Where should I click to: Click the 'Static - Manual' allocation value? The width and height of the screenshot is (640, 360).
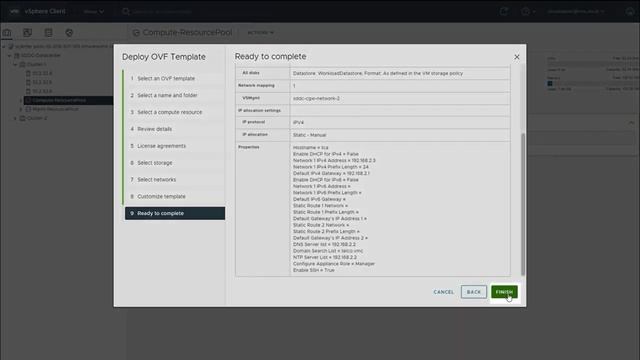[309, 135]
